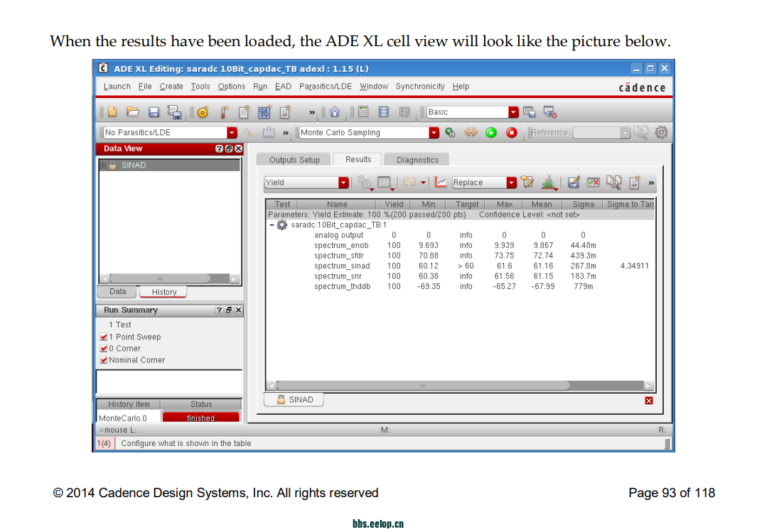Close the SINAD results tab red X

click(649, 401)
